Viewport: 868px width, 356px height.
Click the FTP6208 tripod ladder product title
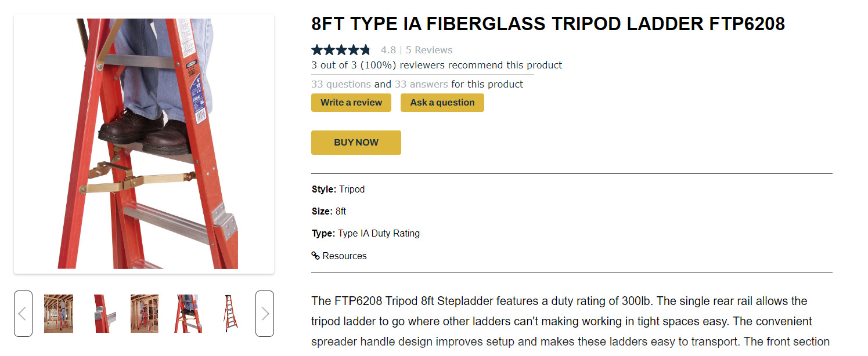(x=548, y=24)
